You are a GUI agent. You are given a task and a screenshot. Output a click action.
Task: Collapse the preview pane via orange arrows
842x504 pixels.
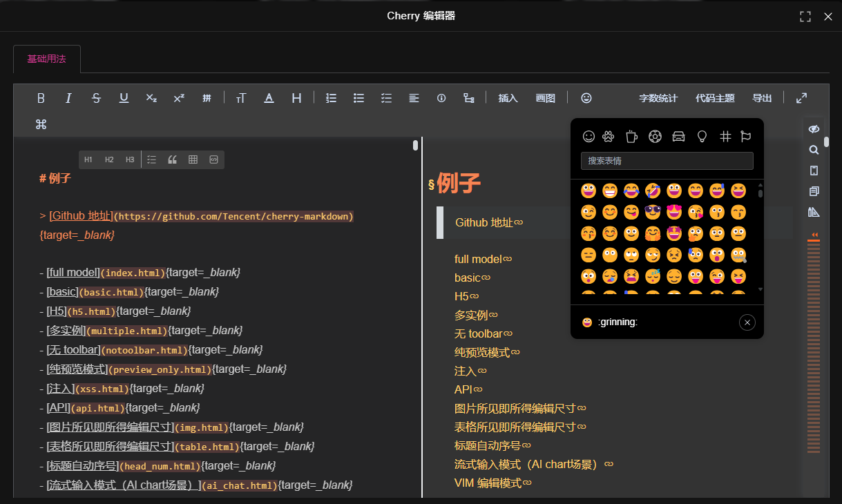click(814, 235)
